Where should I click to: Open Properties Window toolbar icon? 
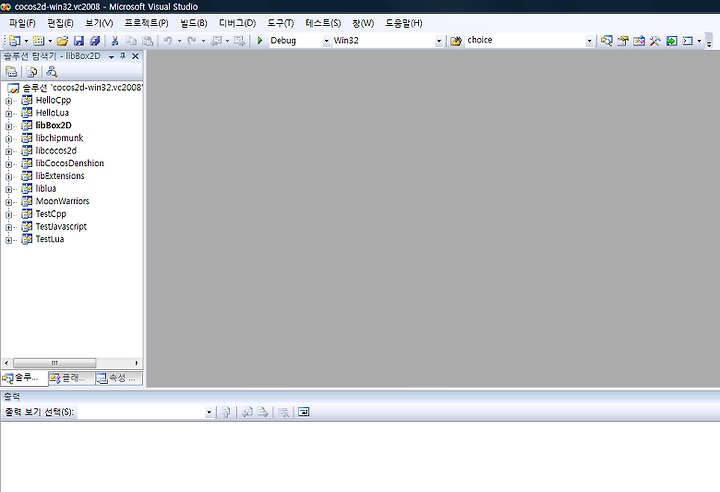(x=623, y=41)
